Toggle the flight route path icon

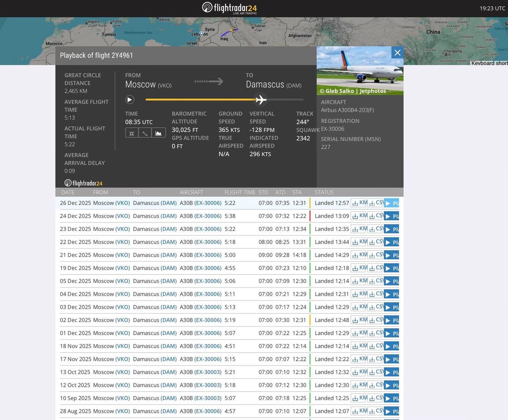coord(145,133)
